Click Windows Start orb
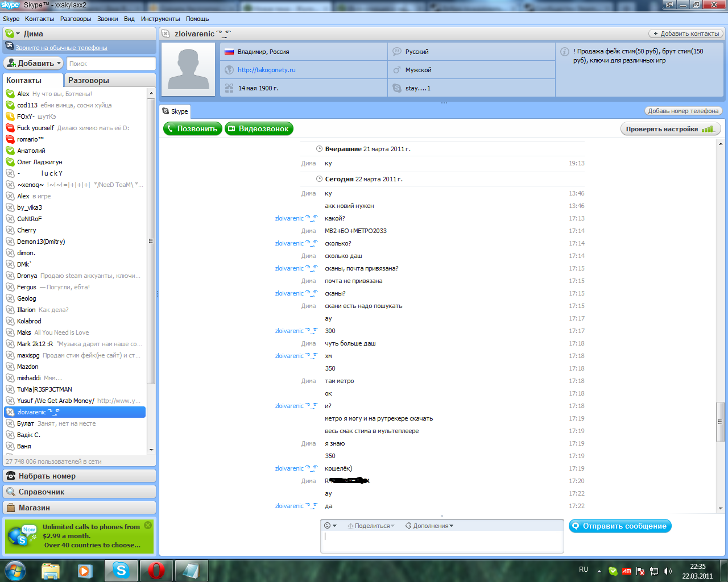The width and height of the screenshot is (728, 582). (x=15, y=571)
